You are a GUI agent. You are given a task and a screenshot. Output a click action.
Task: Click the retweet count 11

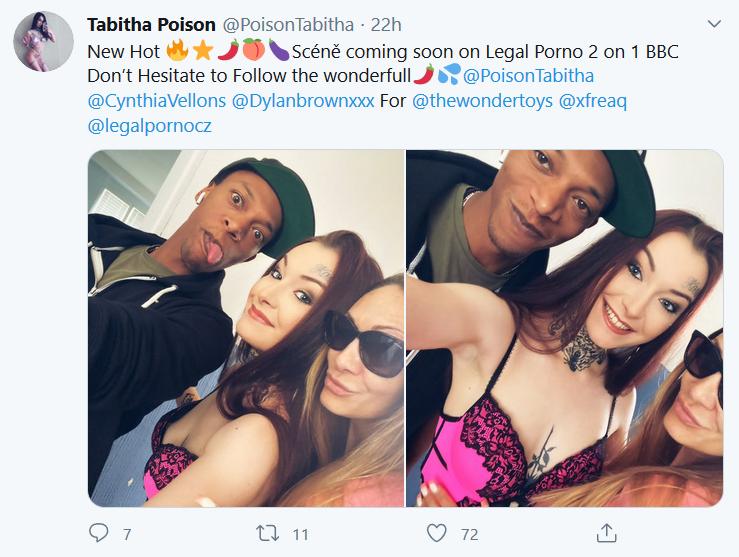tap(298, 534)
